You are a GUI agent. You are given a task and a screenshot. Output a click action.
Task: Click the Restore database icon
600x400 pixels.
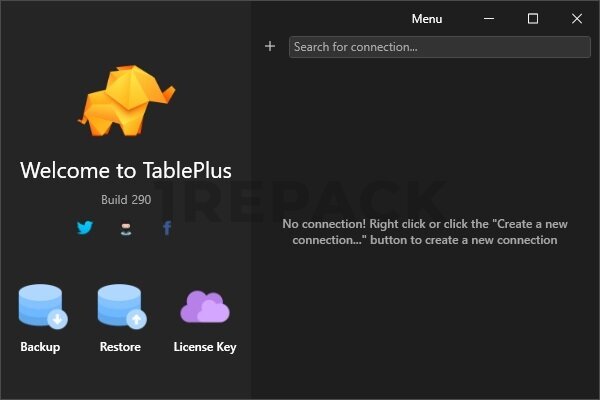click(x=121, y=306)
